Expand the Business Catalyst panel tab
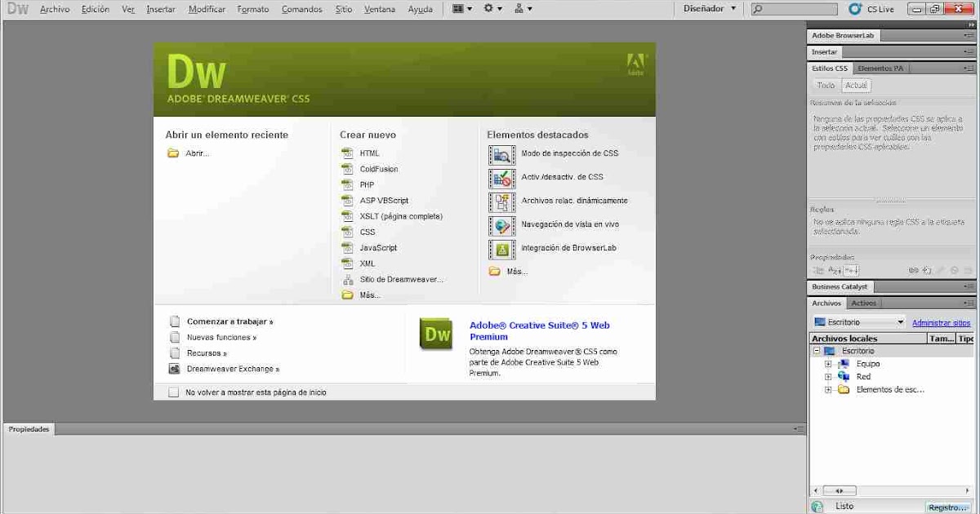 [x=840, y=286]
